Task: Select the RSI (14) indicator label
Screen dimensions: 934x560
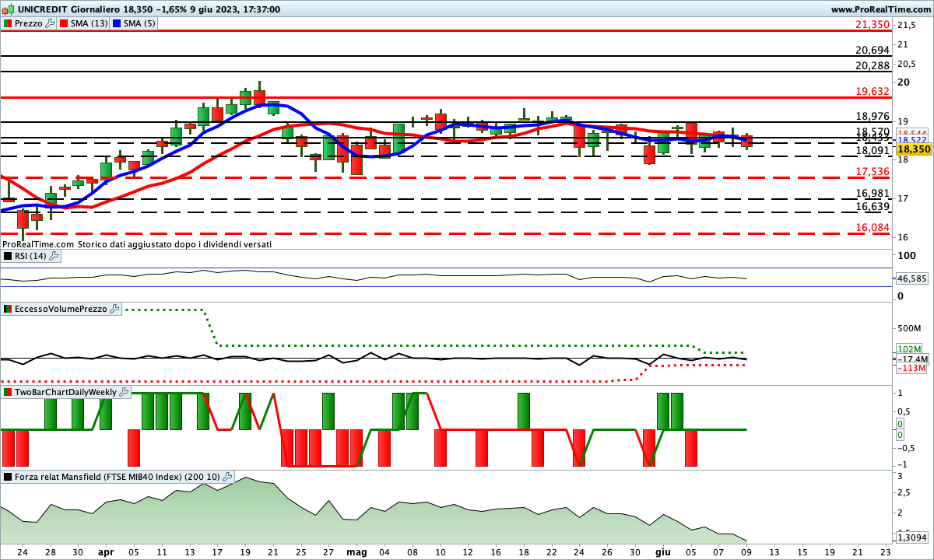Action: [31, 255]
